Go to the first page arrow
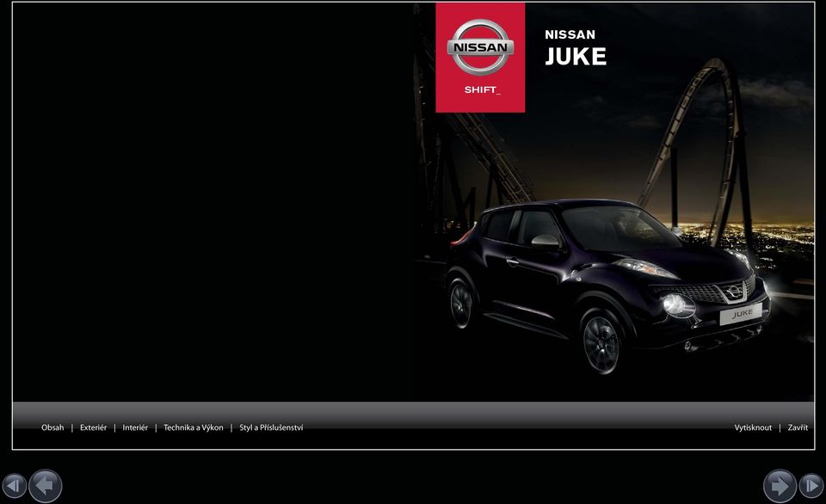826x504 pixels. [x=15, y=485]
